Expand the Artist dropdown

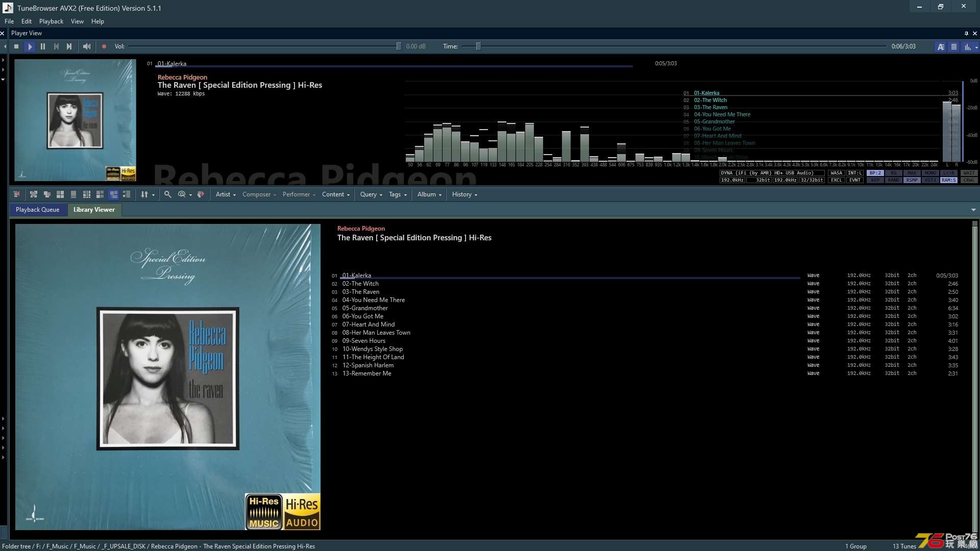[x=226, y=194]
